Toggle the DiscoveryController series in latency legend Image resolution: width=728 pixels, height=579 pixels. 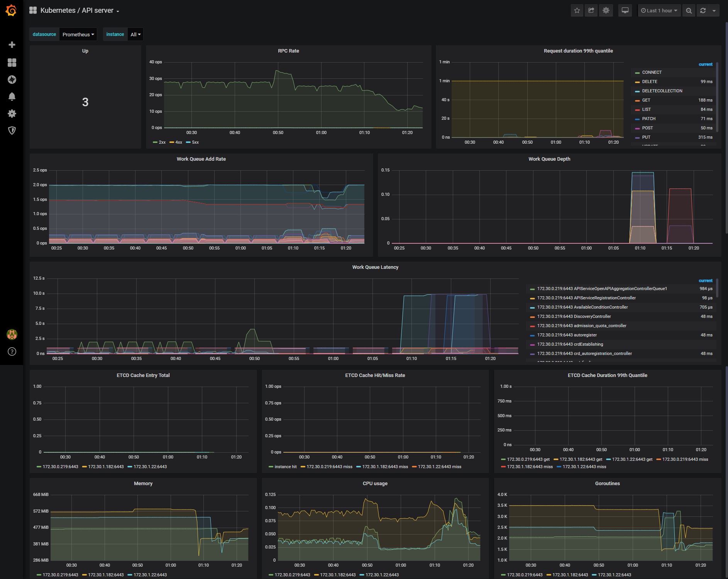pyautogui.click(x=574, y=317)
